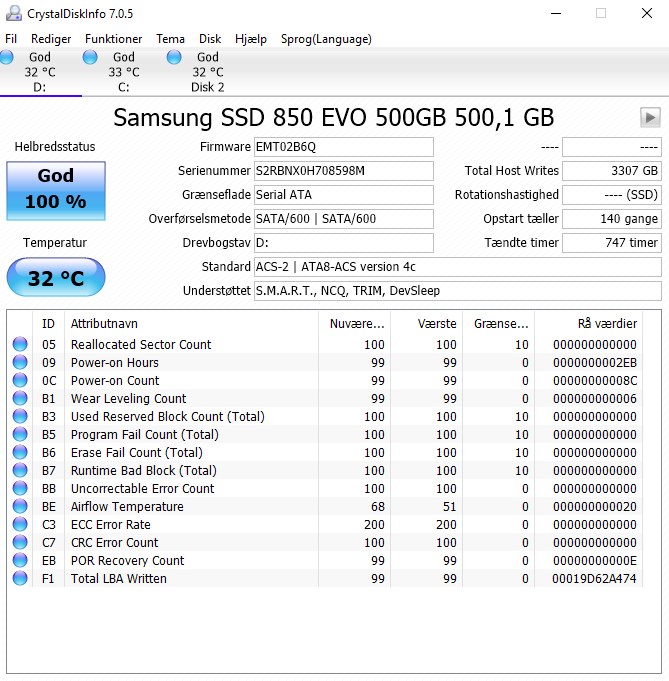Click raw value 0000000002EB

click(595, 362)
